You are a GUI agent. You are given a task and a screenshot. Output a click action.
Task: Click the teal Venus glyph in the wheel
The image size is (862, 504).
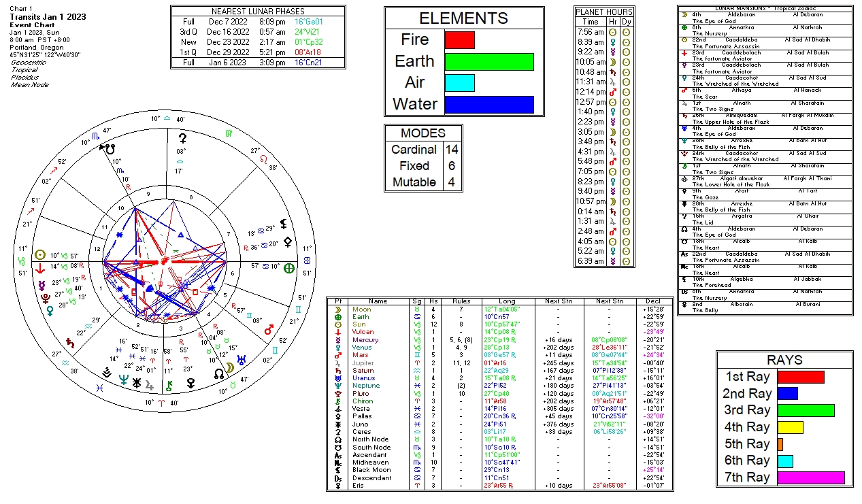point(50,311)
